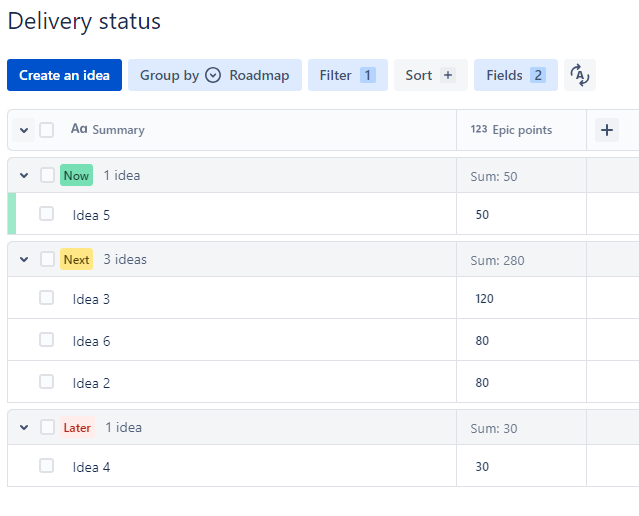Click the Create an idea button
This screenshot has height=516, width=639.
64,75
